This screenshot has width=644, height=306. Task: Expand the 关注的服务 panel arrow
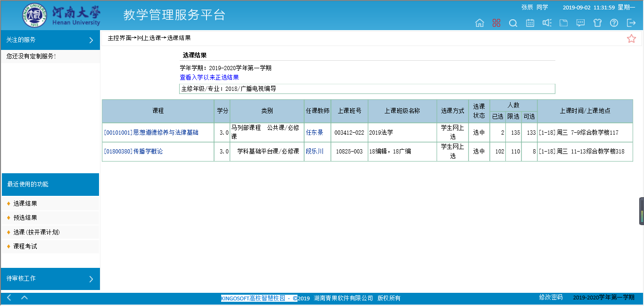[x=91, y=40]
